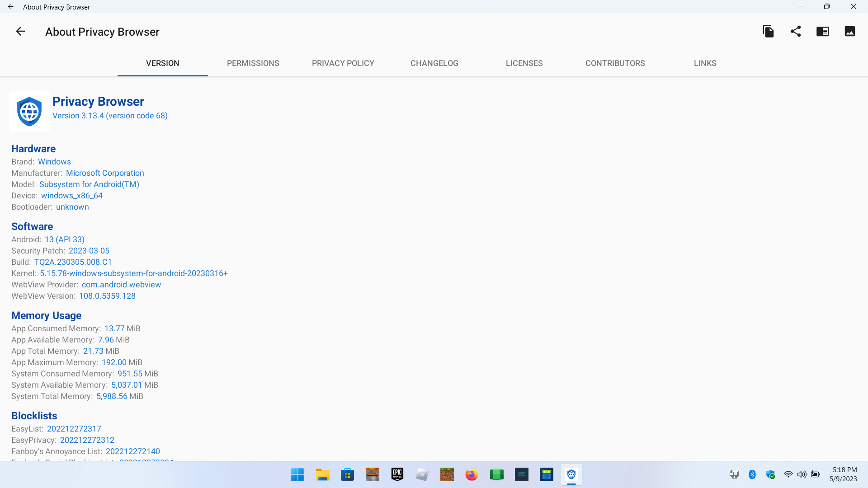Screen dimensions: 868x488
Task: Click System Total Memory 5,988.56 value
Action: pos(112,396)
